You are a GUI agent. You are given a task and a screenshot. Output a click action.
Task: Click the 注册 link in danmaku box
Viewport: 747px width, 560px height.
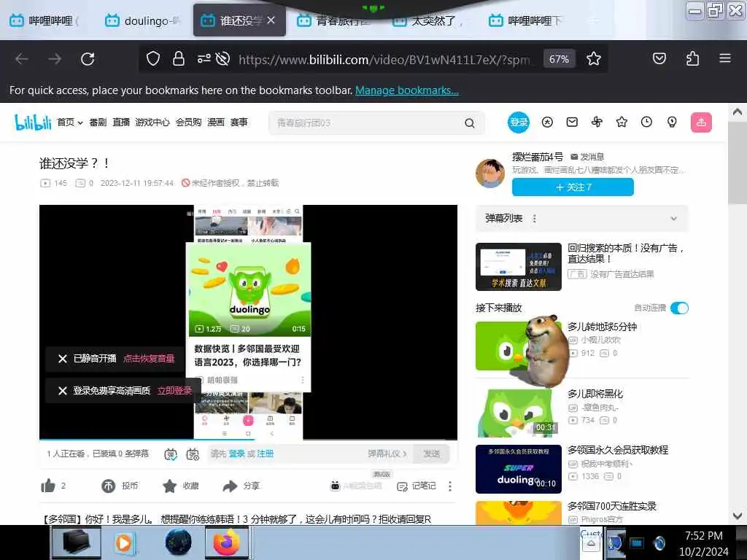[x=266, y=454]
